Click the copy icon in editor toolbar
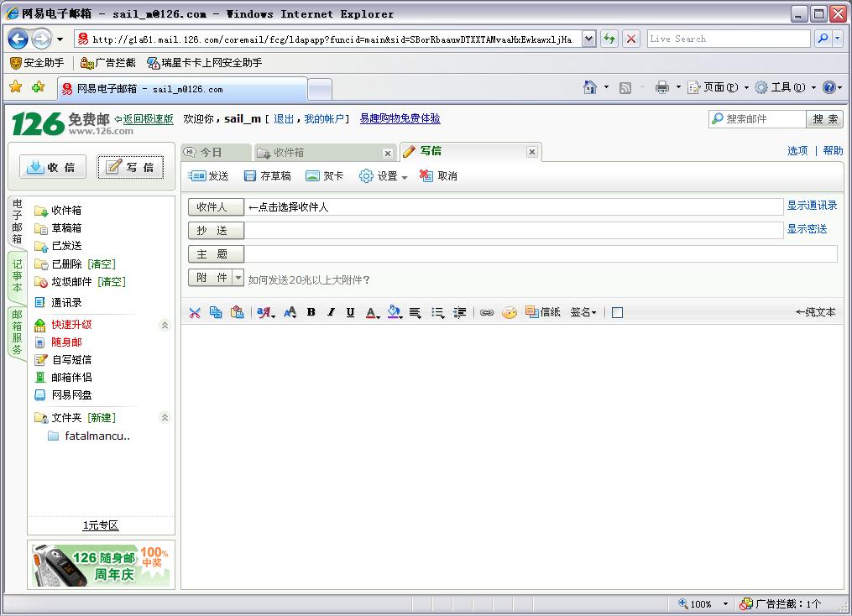Viewport: 852px width, 616px height. [x=216, y=312]
